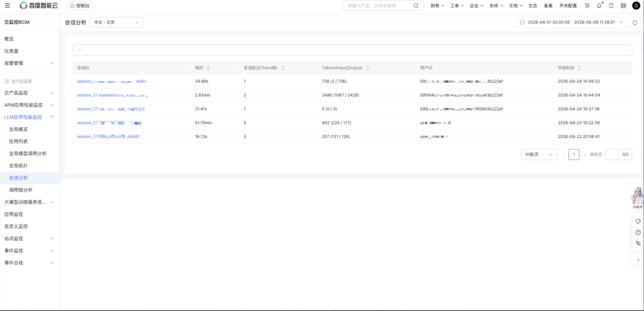Expand the right side panel arrow

point(638,260)
